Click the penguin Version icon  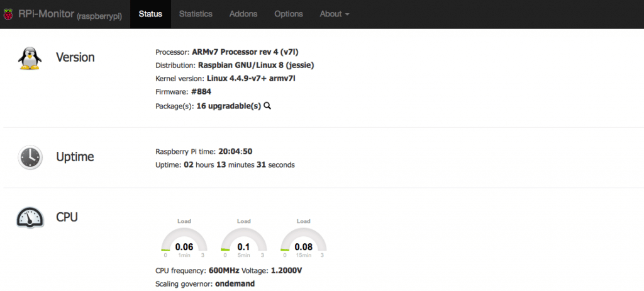[x=30, y=58]
